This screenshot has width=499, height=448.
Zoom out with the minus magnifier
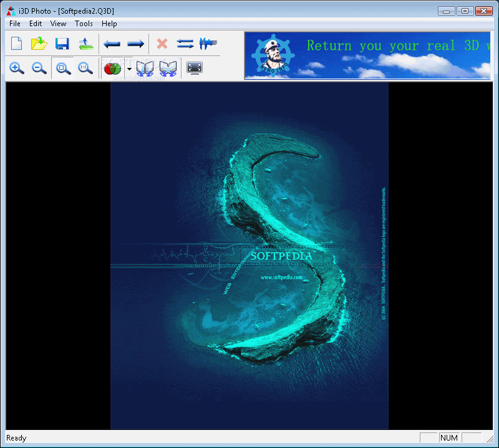[39, 68]
